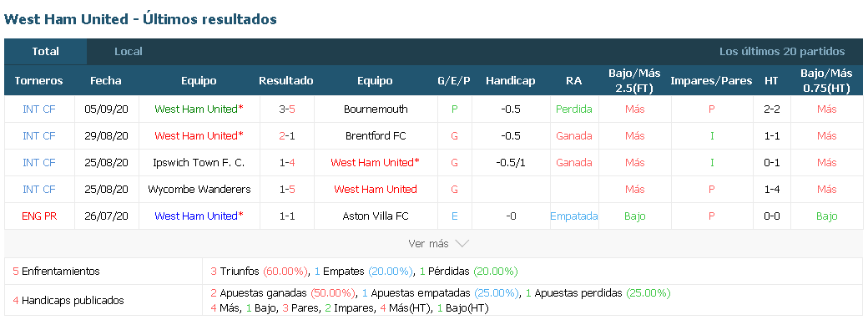Open the ENG PR tournament link
Viewport: 868px width, 320px height.
pyautogui.click(x=38, y=216)
